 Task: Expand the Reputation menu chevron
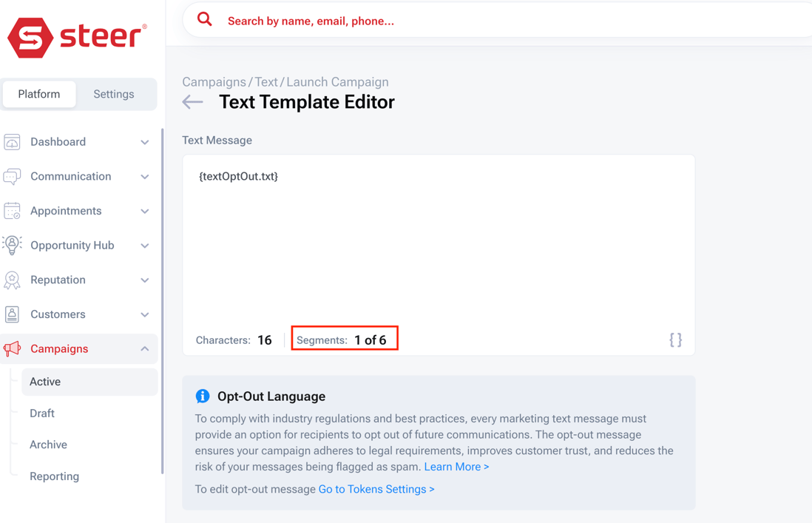[145, 280]
